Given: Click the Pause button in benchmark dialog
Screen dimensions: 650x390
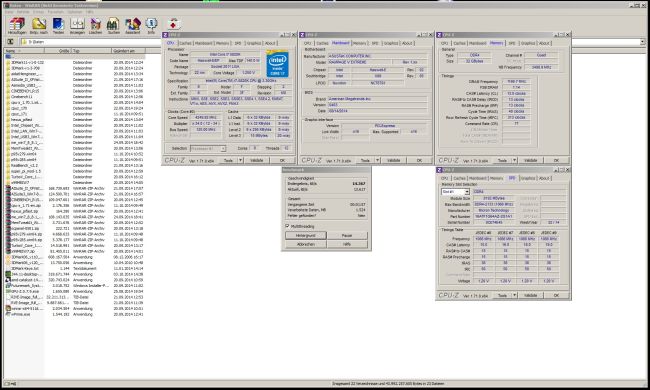Looking at the screenshot, I should click(x=347, y=235).
